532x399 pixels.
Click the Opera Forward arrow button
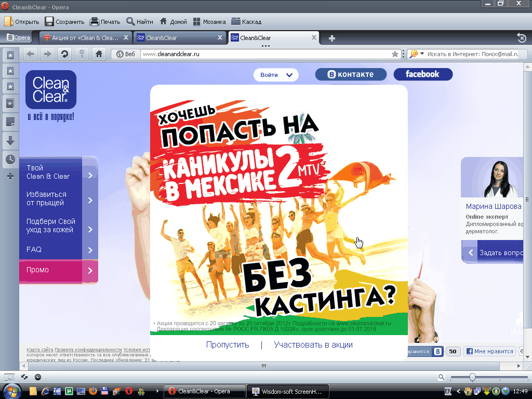pos(47,54)
